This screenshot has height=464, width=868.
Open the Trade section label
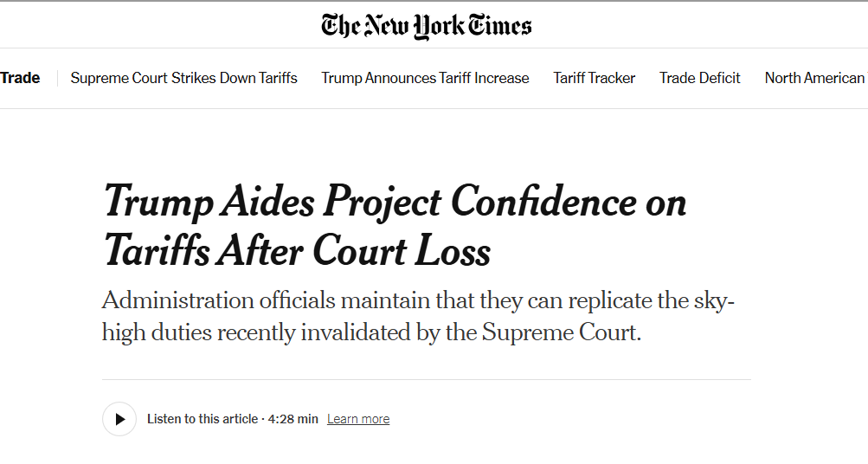[x=20, y=78]
